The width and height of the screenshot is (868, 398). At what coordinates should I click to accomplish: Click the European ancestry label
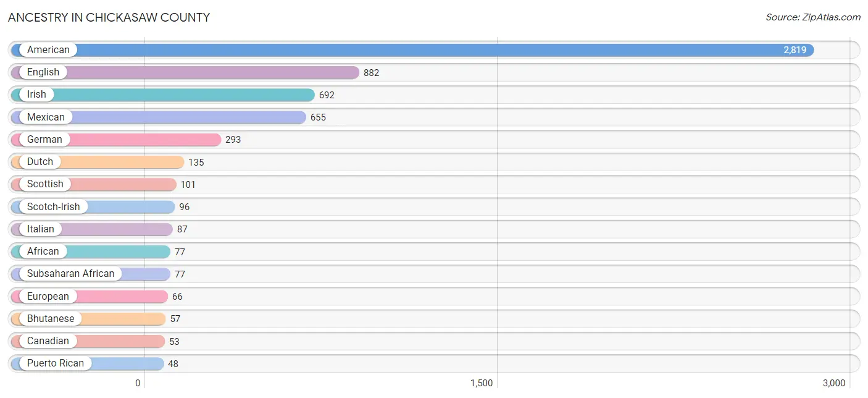click(x=48, y=296)
